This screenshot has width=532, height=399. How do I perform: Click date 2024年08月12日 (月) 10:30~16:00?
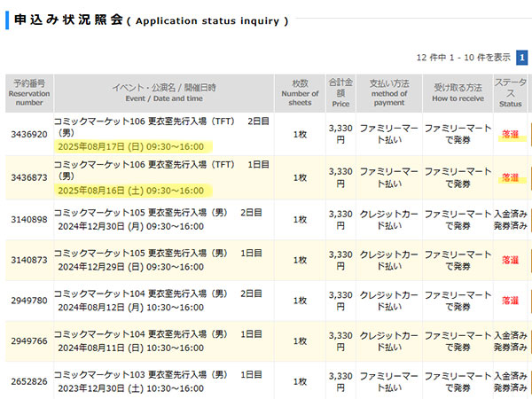pos(131,308)
